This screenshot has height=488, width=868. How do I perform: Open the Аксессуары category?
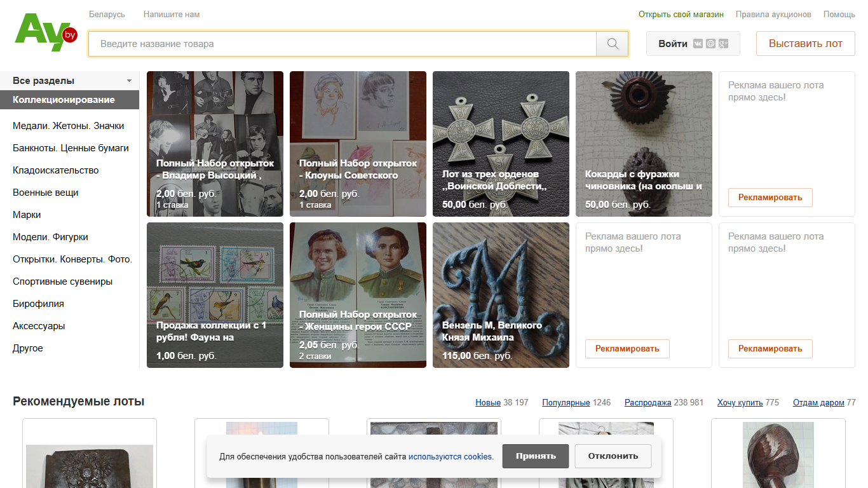pos(39,326)
